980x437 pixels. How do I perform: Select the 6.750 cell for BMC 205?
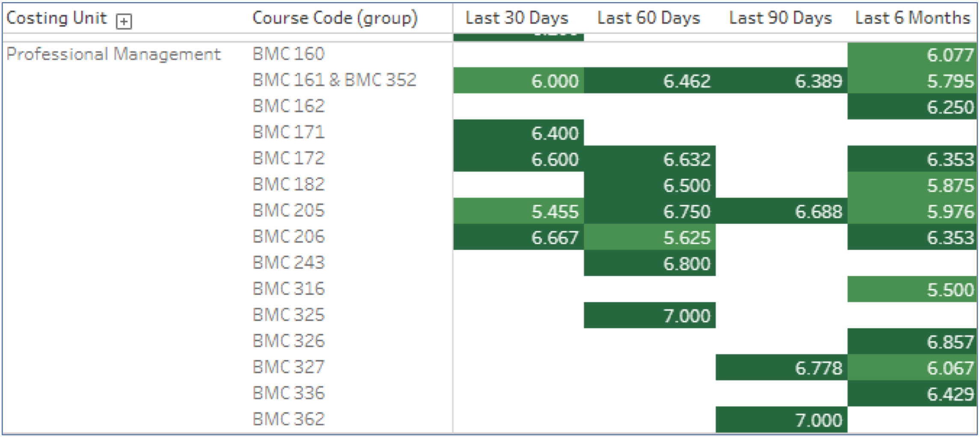tap(650, 211)
